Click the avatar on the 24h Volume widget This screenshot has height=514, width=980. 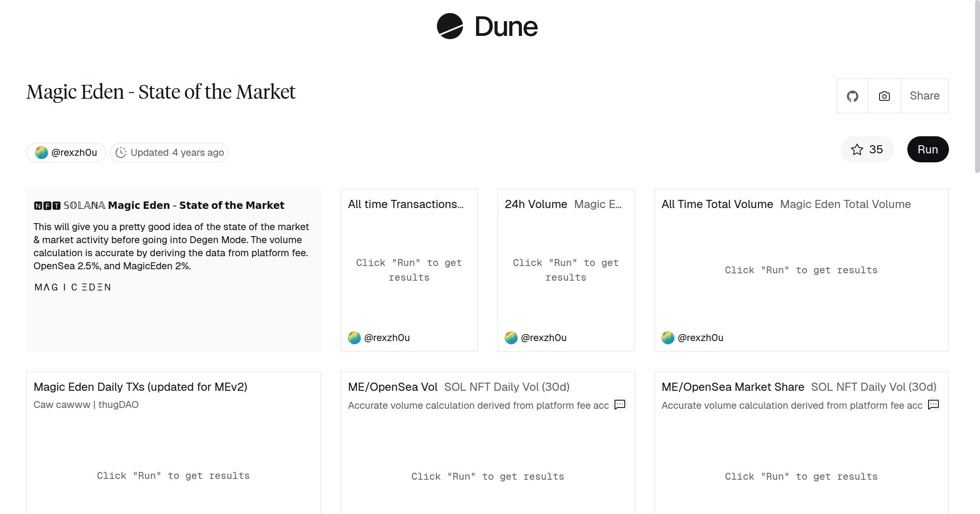(511, 337)
